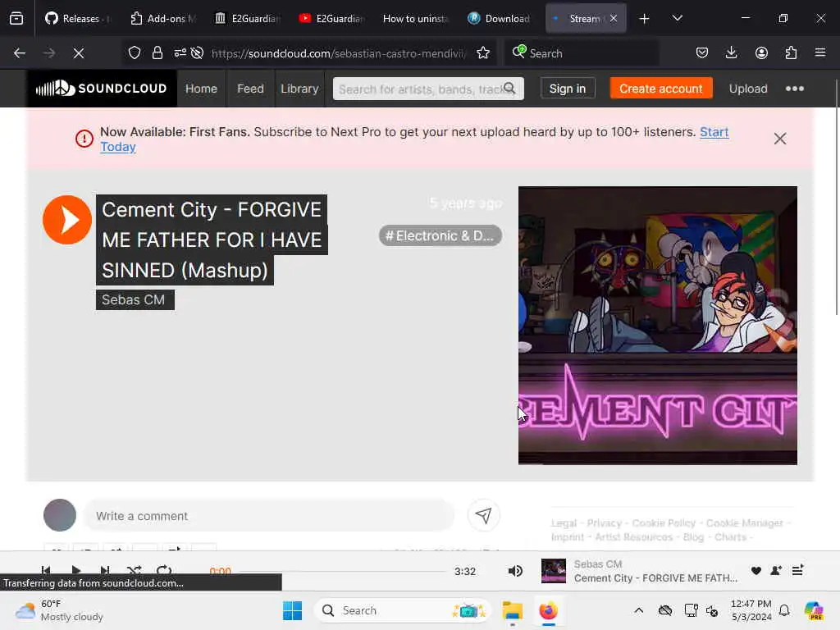
Task: Click the Firefox taskbar icon
Action: pyautogui.click(x=548, y=610)
